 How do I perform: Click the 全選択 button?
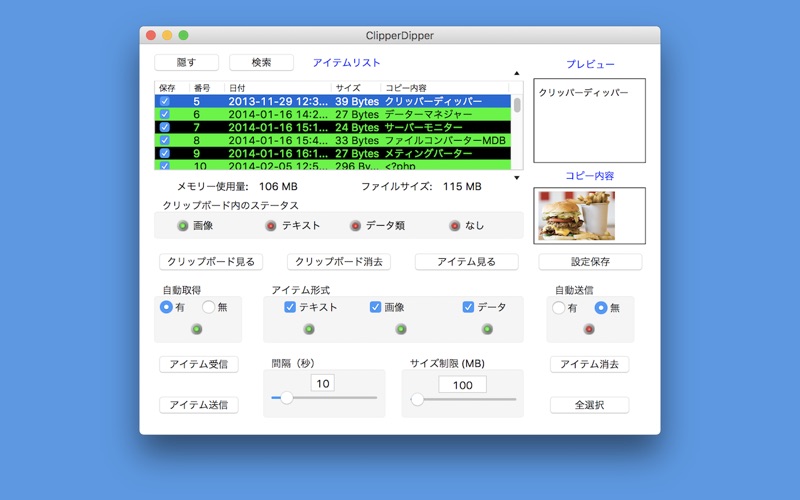589,405
